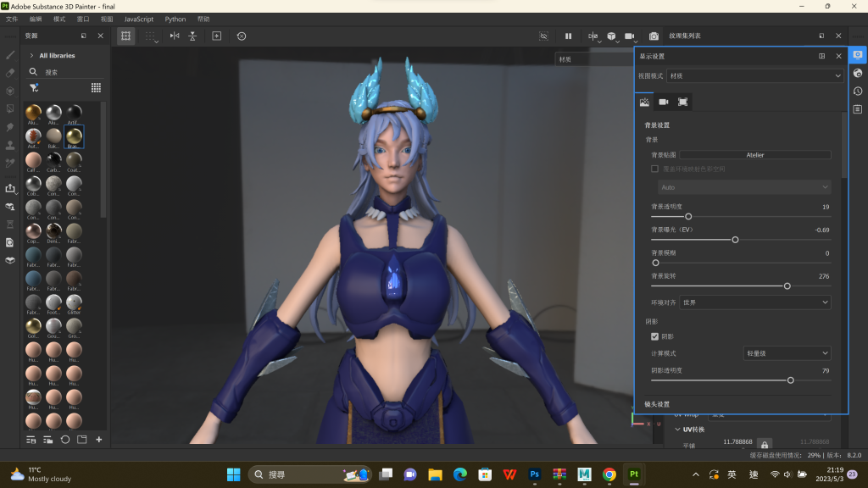Open the Auto color space dropdown
This screenshot has height=488, width=868.
(x=744, y=187)
